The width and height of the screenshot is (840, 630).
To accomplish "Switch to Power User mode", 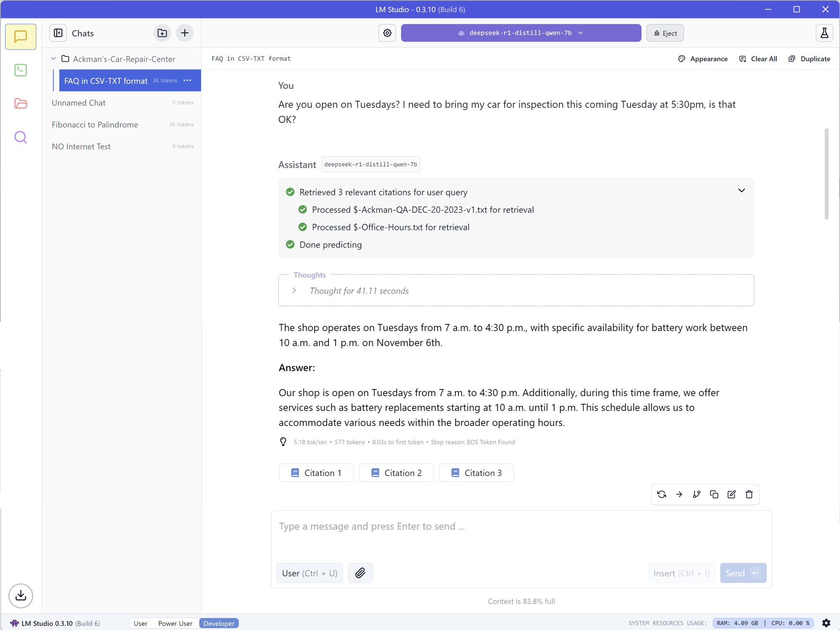I will click(x=175, y=623).
